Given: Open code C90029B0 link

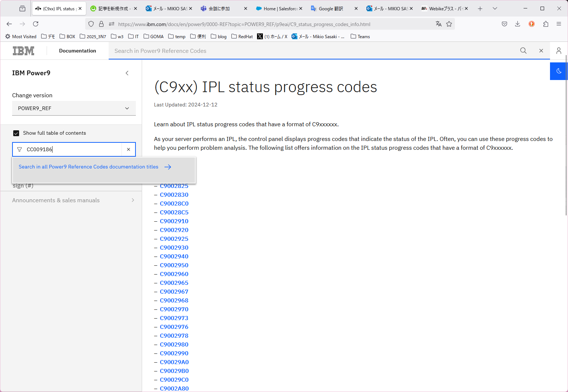Looking at the screenshot, I should (x=174, y=371).
